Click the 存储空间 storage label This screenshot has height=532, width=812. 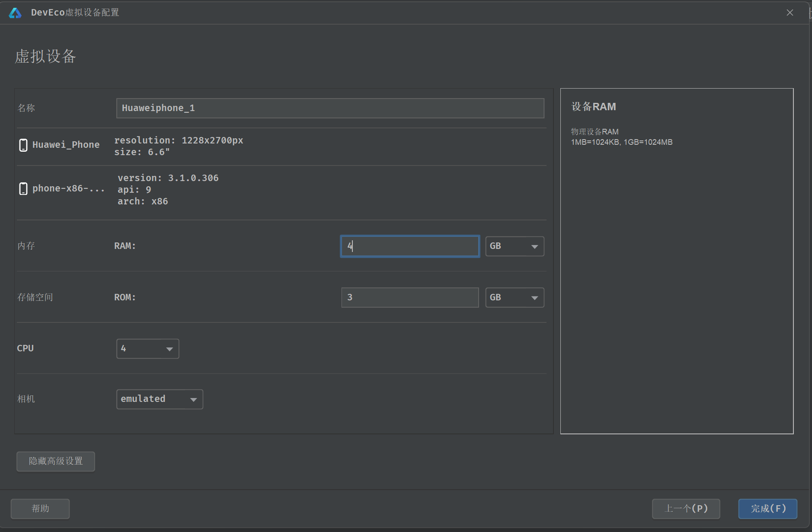(35, 297)
